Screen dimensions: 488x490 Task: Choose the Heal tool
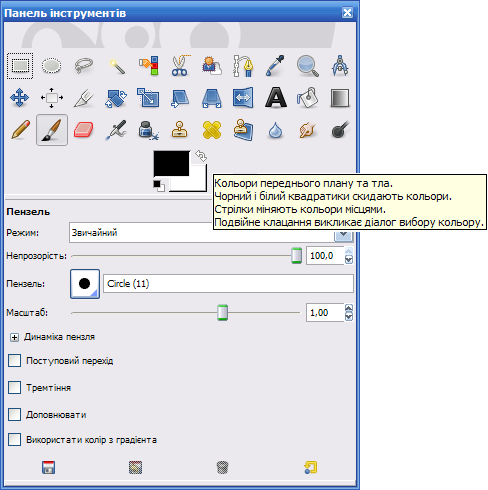coord(212,130)
